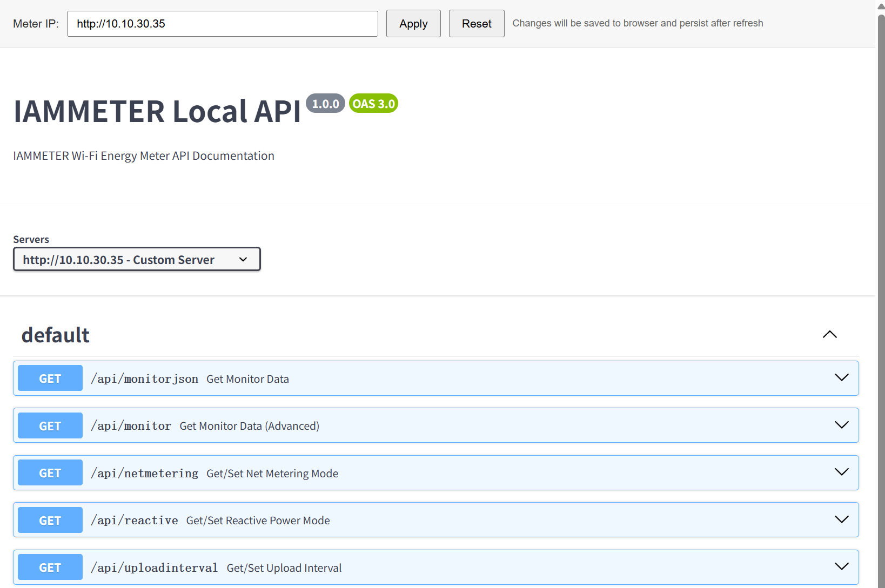Expand /api/uploadinterval endpoint arrow
This screenshot has height=588, width=885.
click(x=841, y=567)
